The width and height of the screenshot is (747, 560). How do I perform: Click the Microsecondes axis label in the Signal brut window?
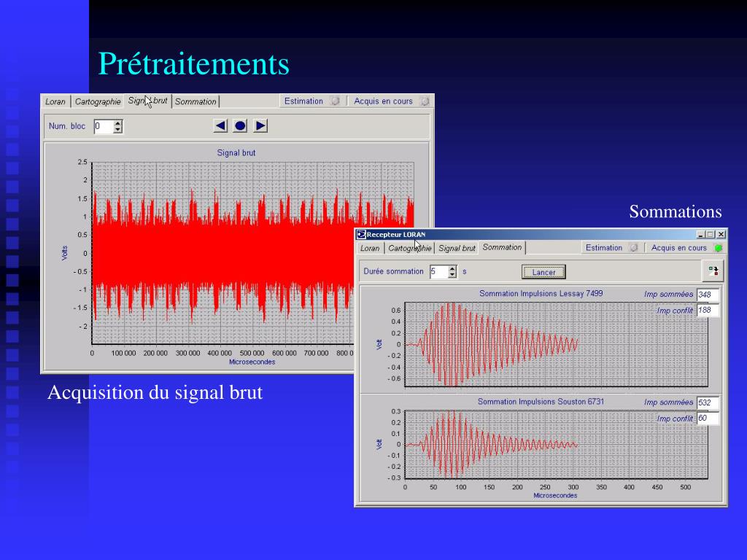[252, 362]
